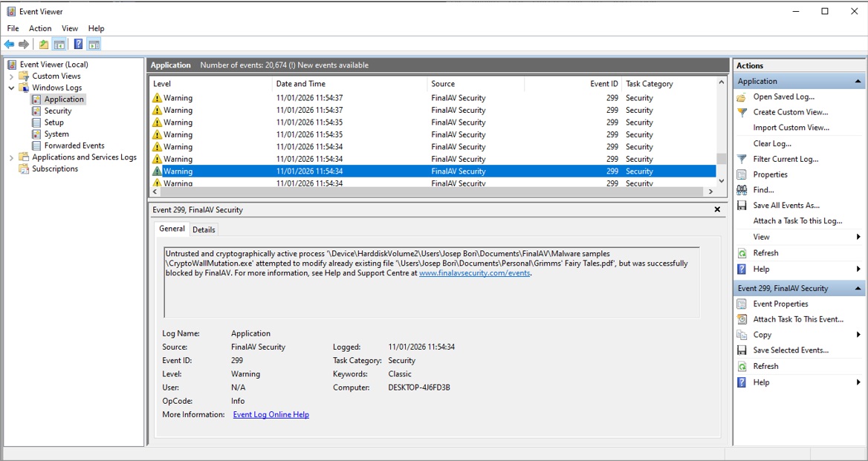
Task: Open the Action menu
Action: 40,28
